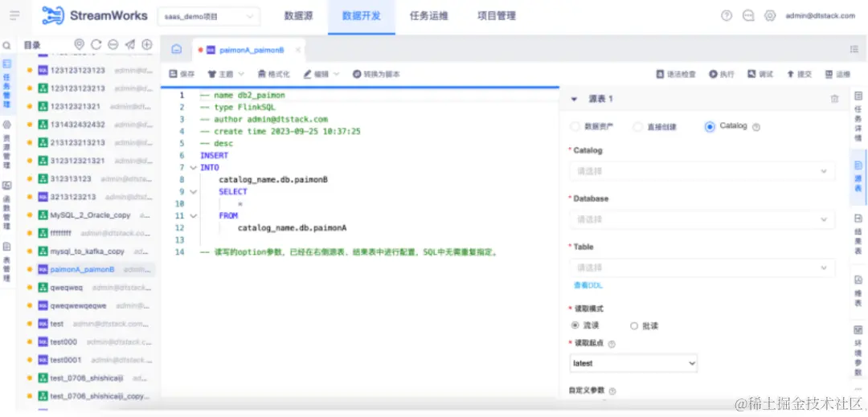Close the paimonA_paimonB tab

tap(298, 50)
